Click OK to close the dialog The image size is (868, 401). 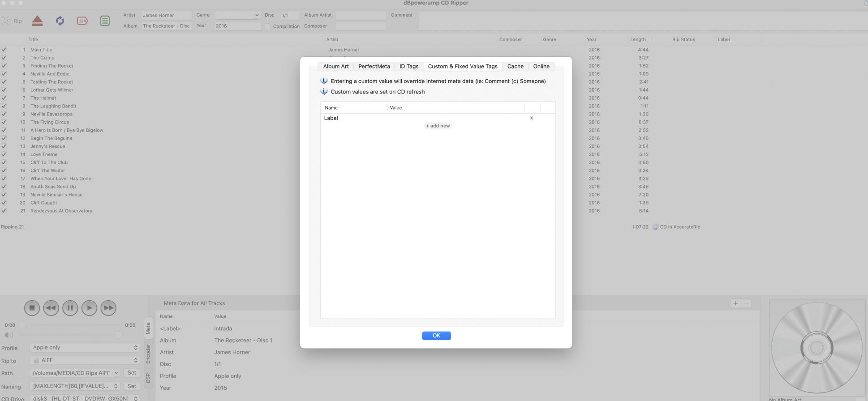coord(436,336)
